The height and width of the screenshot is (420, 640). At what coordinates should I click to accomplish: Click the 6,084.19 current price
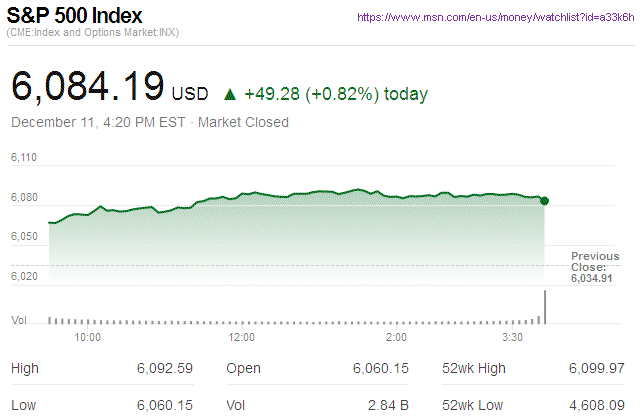coord(88,86)
